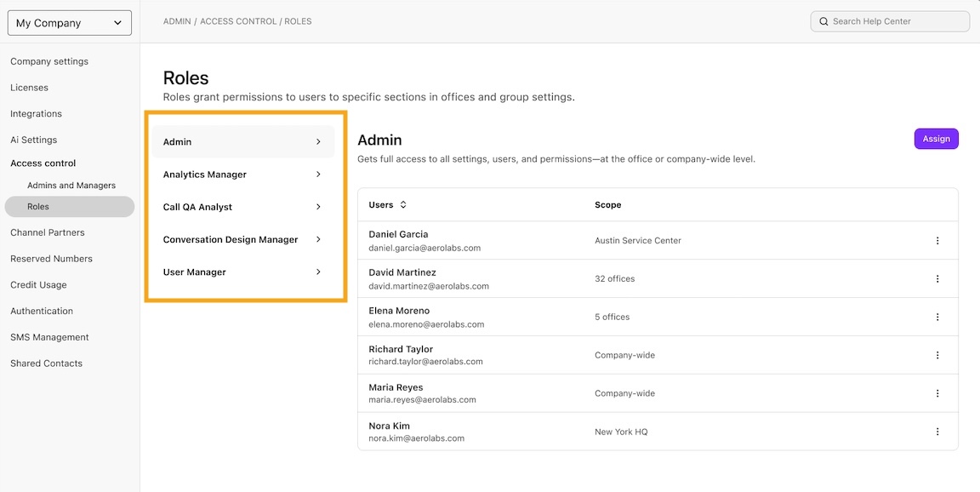Select Analytics Manager role
This screenshot has width=980, height=492.
[243, 174]
